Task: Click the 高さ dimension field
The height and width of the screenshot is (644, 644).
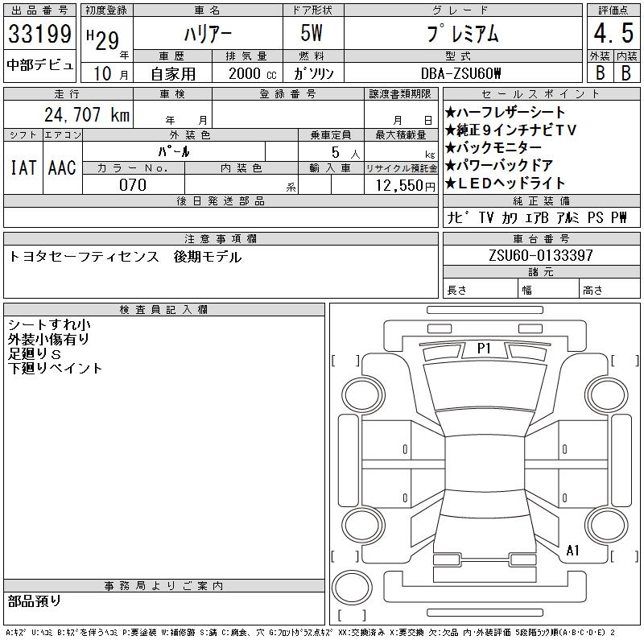Action: click(x=609, y=288)
